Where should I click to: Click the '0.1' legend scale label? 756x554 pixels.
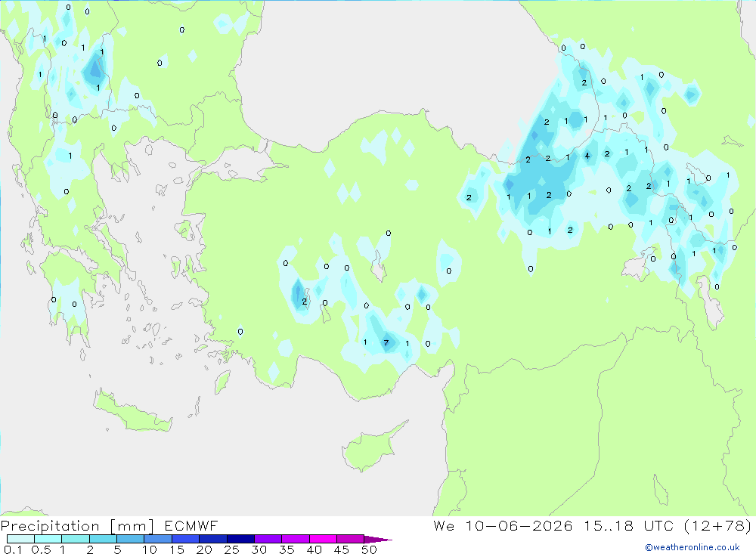pyautogui.click(x=13, y=549)
